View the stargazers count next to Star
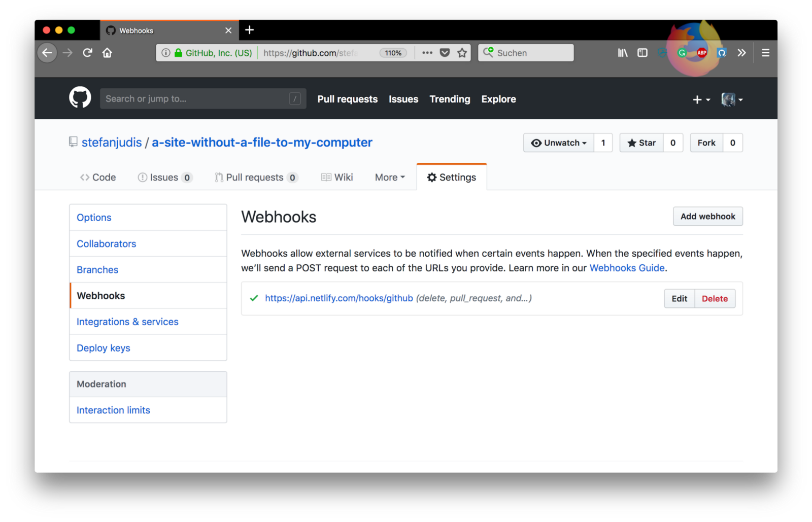 click(x=673, y=143)
